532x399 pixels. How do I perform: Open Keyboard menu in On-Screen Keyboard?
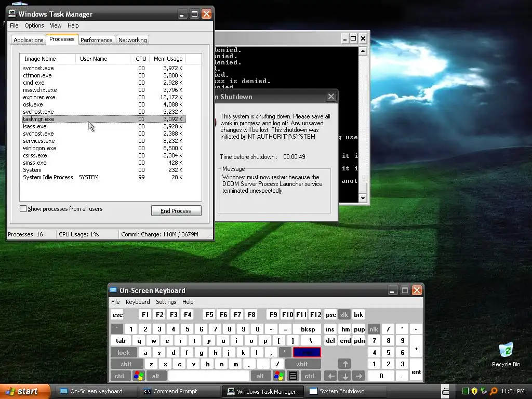137,302
